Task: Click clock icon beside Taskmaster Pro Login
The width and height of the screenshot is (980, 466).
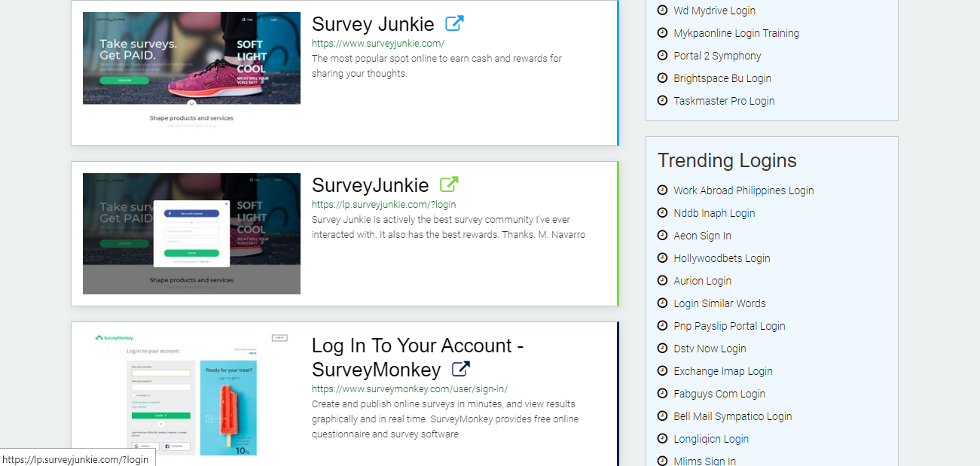Action: (662, 100)
